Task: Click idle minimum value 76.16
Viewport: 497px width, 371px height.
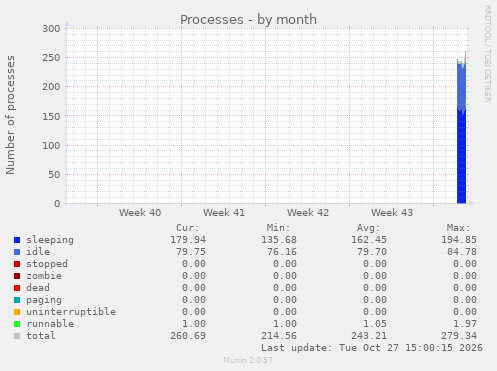Action: pyautogui.click(x=282, y=252)
